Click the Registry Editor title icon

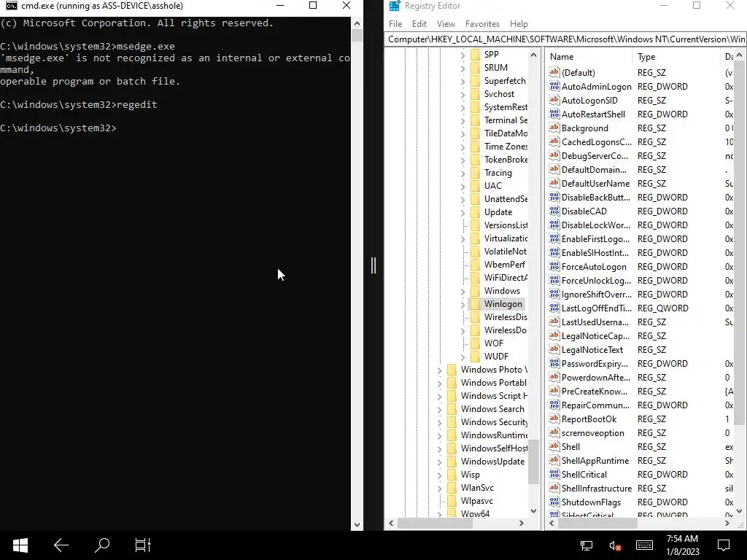pos(395,6)
